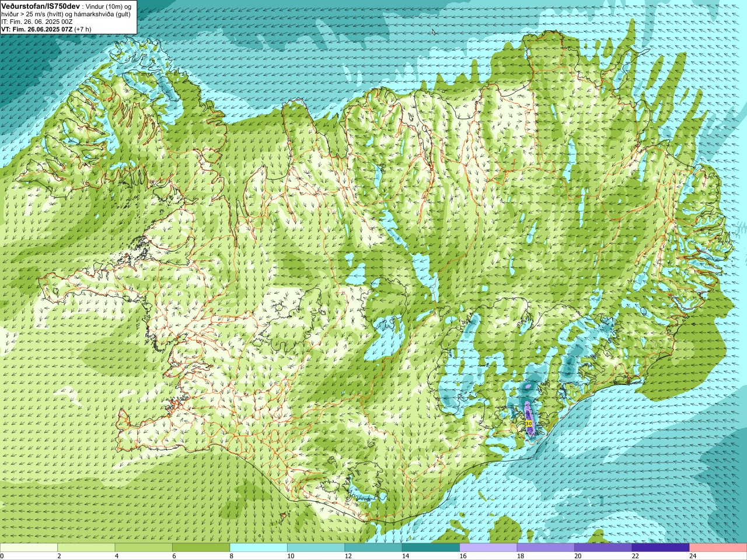Click the 16–18 m/s light lavender legend swatch

point(488,548)
